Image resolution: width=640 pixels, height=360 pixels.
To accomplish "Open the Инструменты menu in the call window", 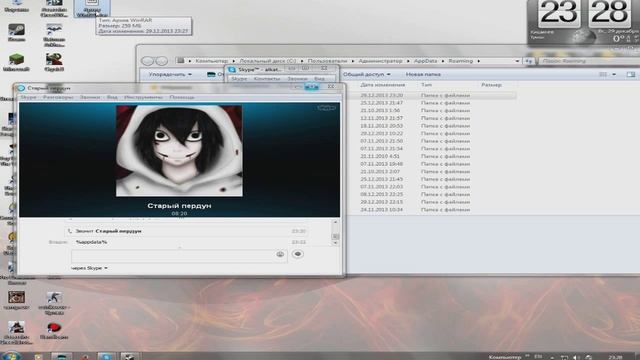I will (143, 97).
